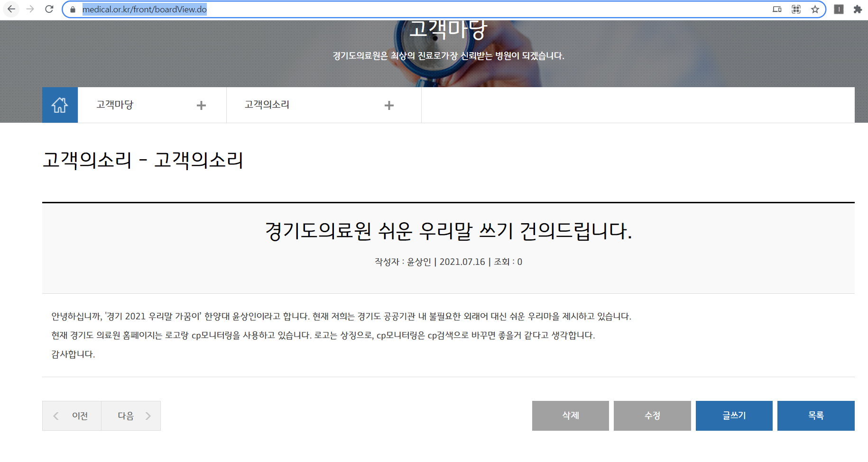The image size is (868, 462).
Task: Open the Extensions puzzle icon
Action: pos(858,9)
